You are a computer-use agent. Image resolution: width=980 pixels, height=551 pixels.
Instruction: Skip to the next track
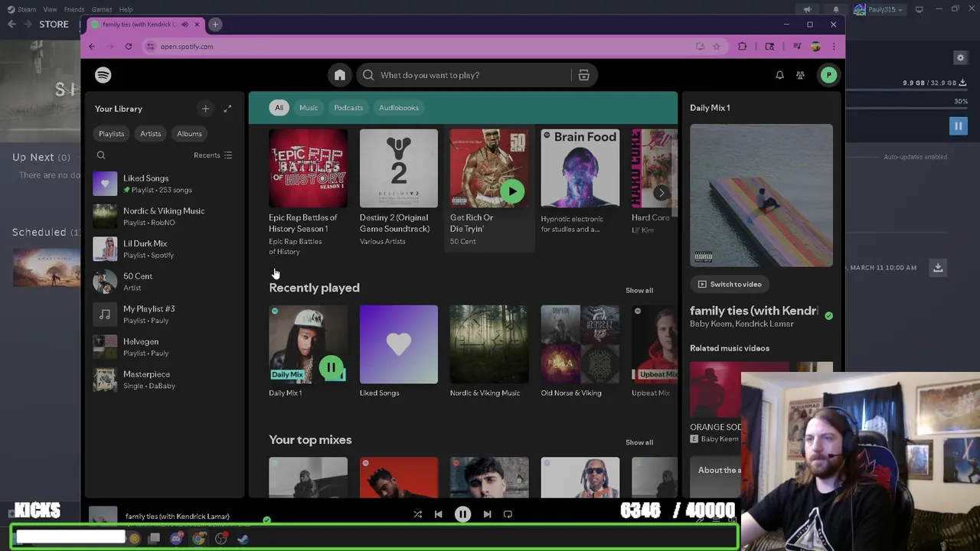click(487, 514)
